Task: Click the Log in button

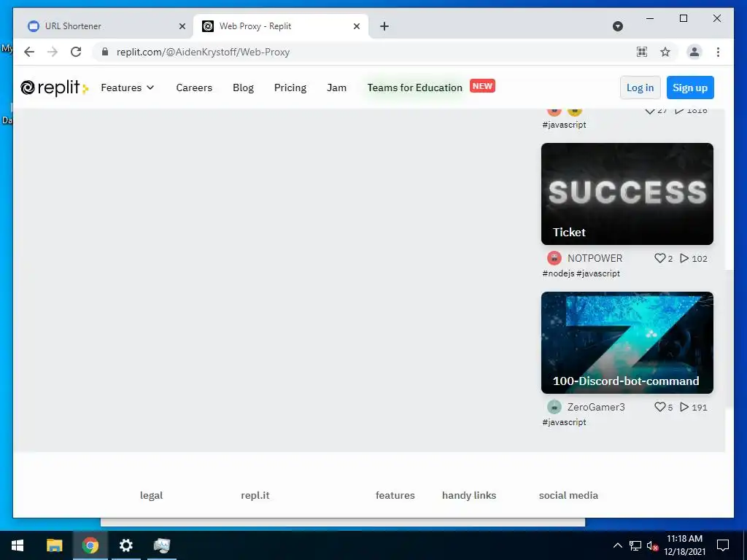Action: point(640,87)
